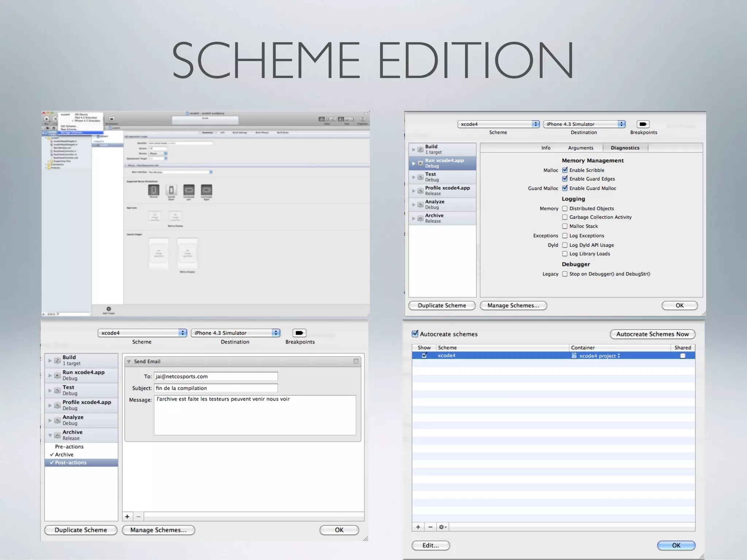This screenshot has height=560, width=747.
Task: Click Test action icon in Send Email scheme editor
Action: 57,390
